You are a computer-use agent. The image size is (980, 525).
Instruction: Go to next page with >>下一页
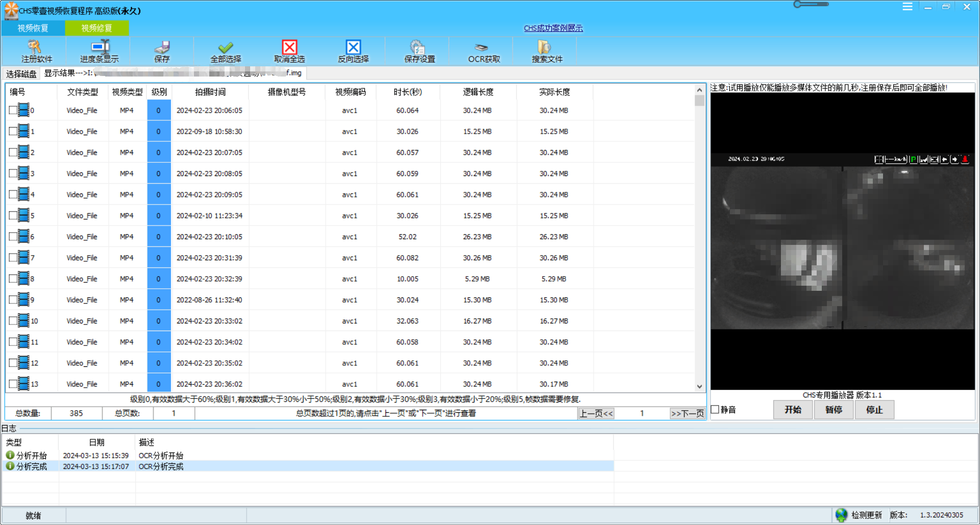[x=688, y=413]
